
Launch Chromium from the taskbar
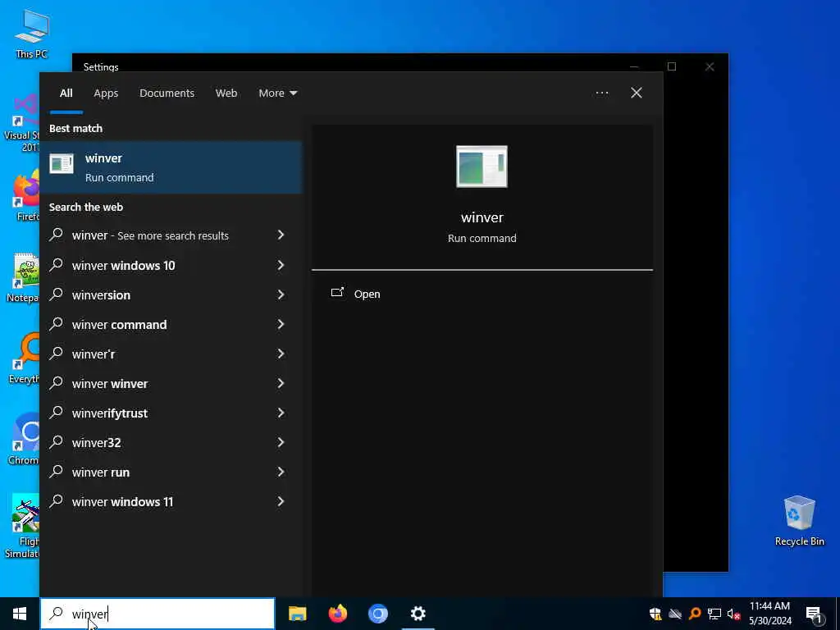[377, 614]
